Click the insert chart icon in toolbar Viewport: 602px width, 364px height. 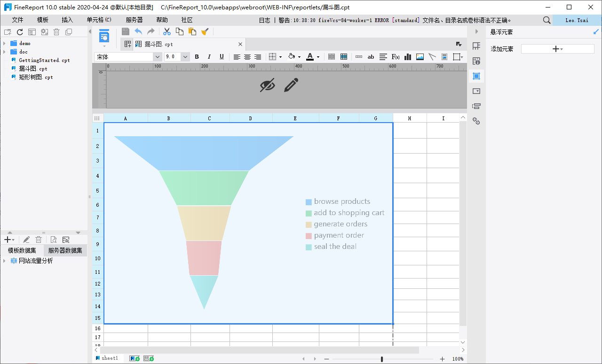click(408, 57)
